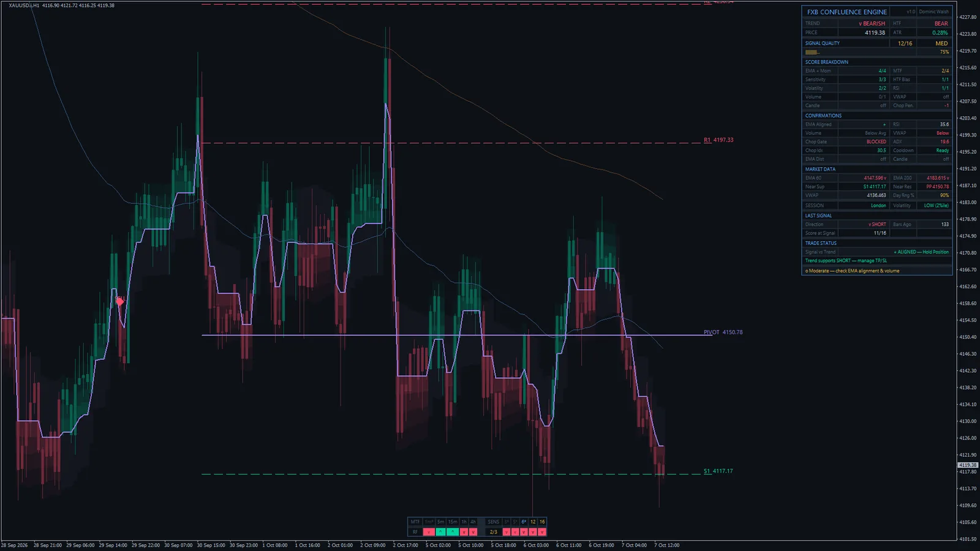Click the EMA 200 value 4183.615

pos(938,178)
